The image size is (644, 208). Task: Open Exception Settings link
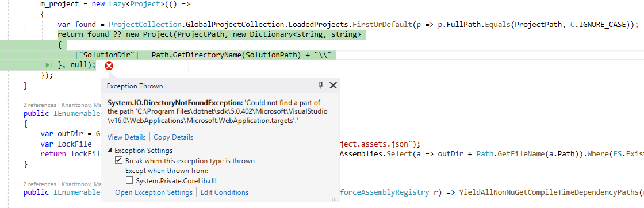click(x=154, y=192)
